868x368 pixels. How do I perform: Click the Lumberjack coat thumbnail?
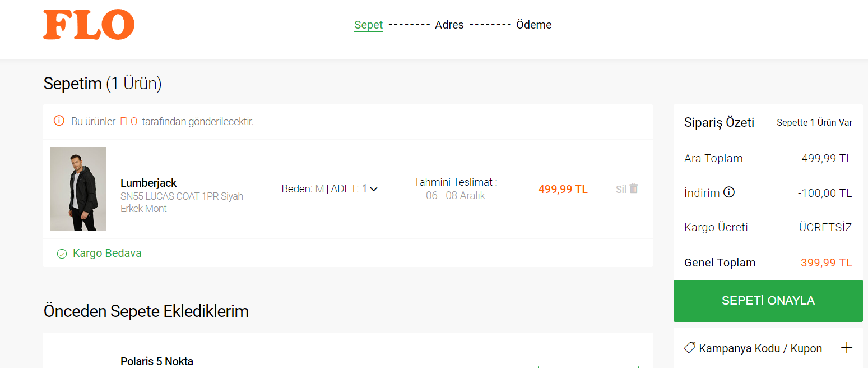click(78, 189)
